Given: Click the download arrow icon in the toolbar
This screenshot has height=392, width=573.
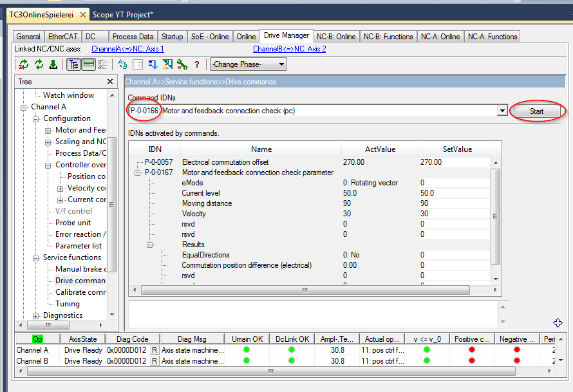Looking at the screenshot, I should pos(53,64).
